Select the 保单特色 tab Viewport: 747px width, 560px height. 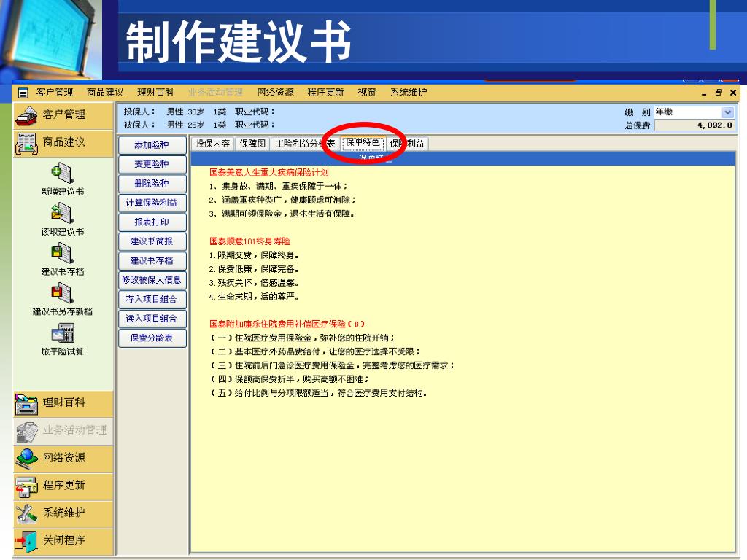coord(363,142)
